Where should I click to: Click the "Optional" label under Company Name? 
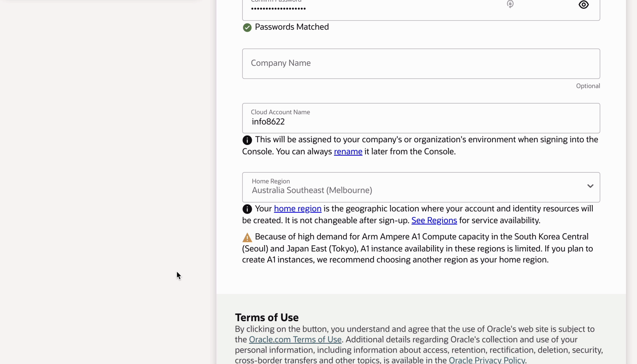pyautogui.click(x=588, y=86)
